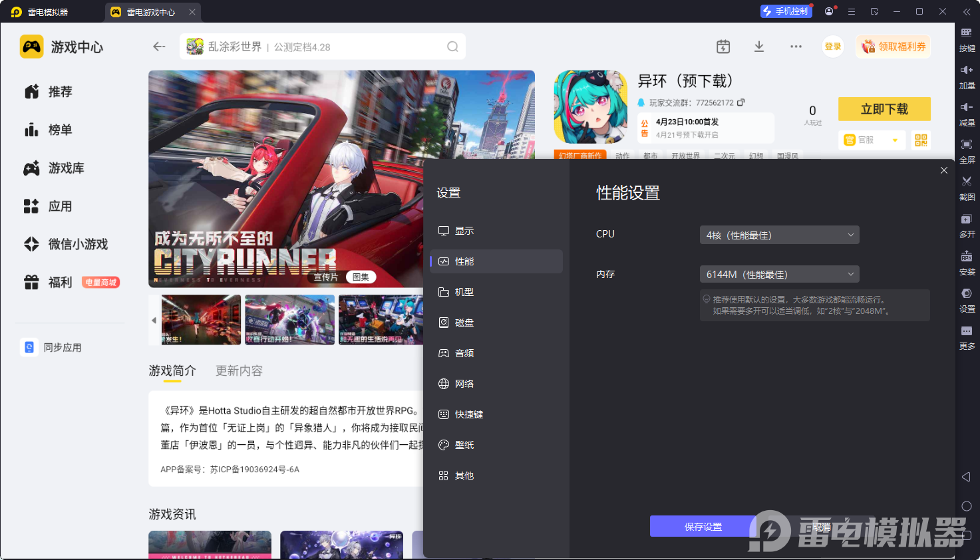Click the 手机控制 button

pos(786,11)
